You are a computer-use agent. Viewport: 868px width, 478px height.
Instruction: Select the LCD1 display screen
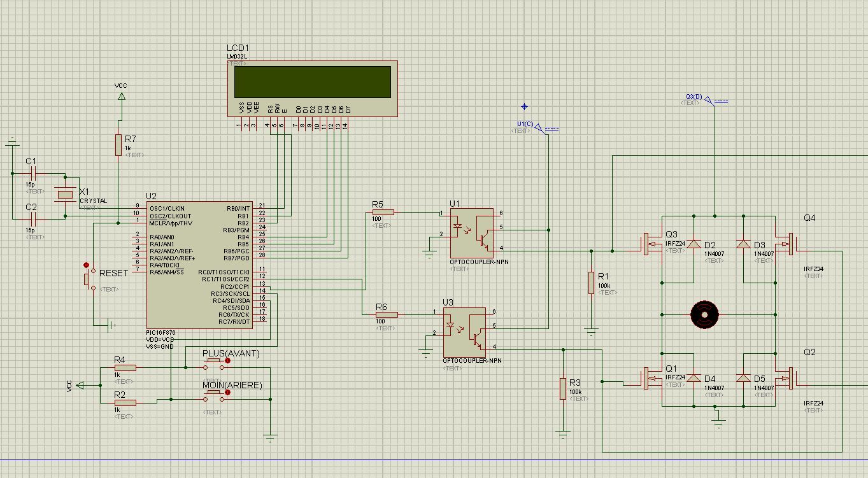click(312, 82)
